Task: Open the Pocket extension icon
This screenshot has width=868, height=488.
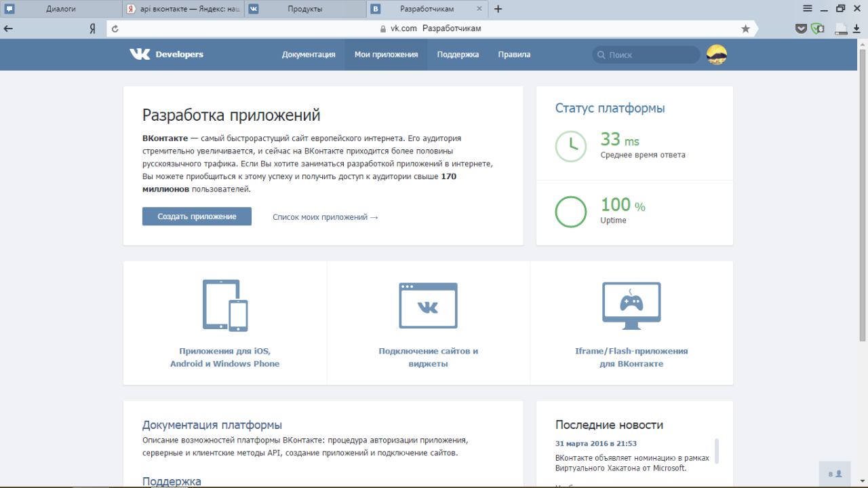Action: pyautogui.click(x=801, y=29)
